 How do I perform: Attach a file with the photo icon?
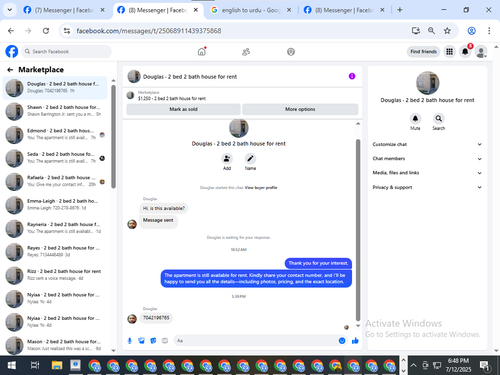pyautogui.click(x=141, y=341)
